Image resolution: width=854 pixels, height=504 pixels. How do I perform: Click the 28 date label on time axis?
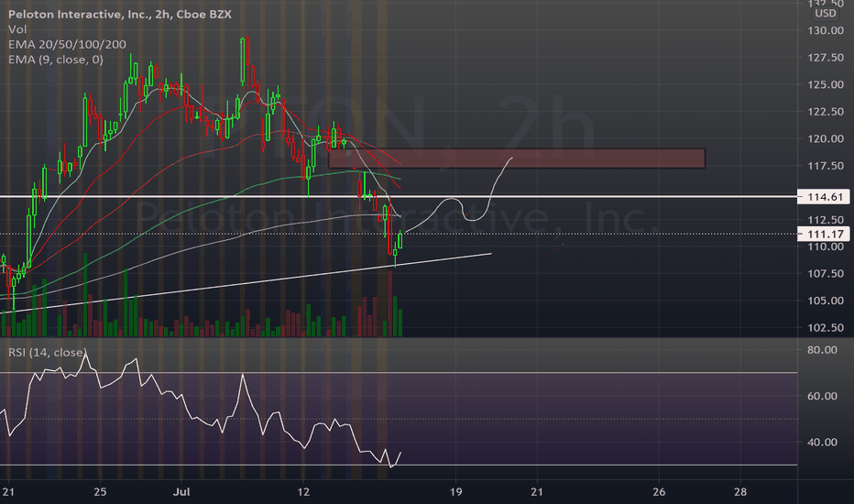[740, 492]
